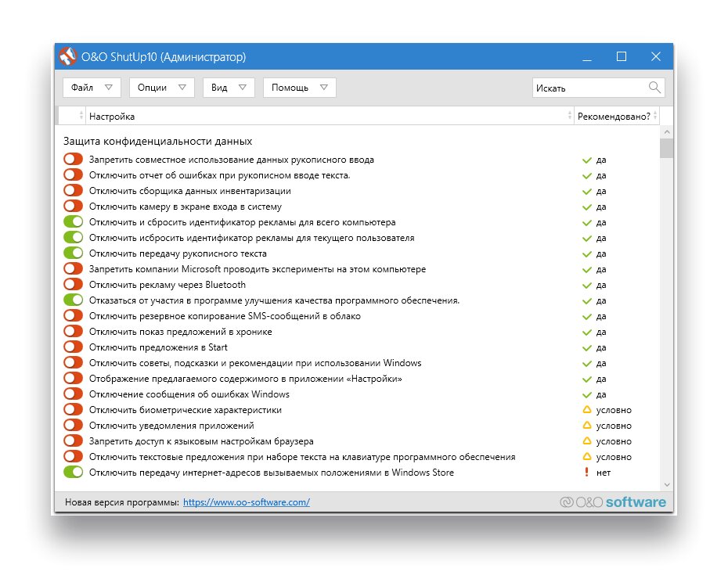
Task: Click the yellow icon for языковым настройкам браузера row
Action: (587, 440)
